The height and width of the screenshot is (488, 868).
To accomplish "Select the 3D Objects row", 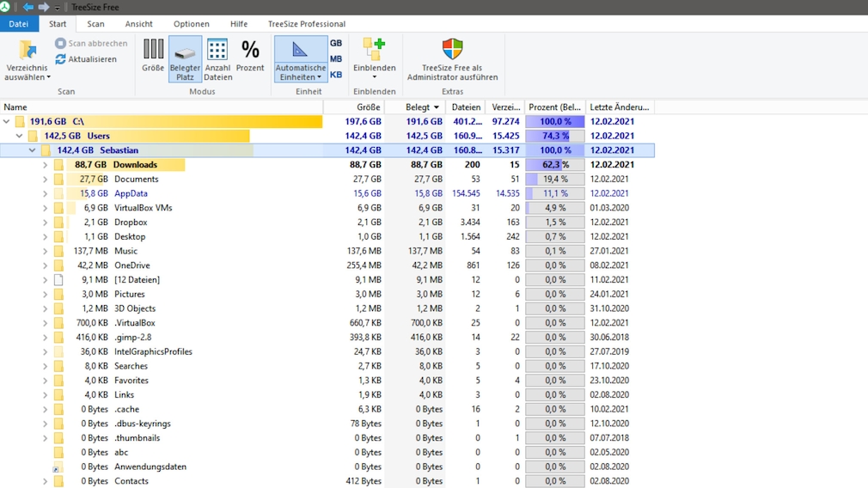I will point(327,308).
